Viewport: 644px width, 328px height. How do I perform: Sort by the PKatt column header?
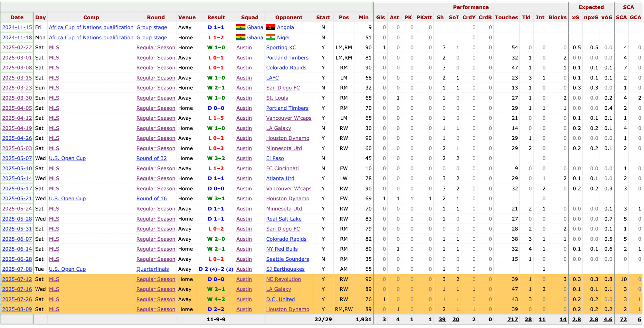point(424,17)
